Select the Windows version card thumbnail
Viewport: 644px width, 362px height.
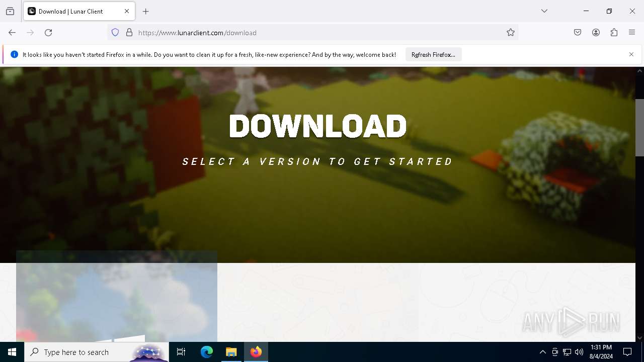coord(117,296)
